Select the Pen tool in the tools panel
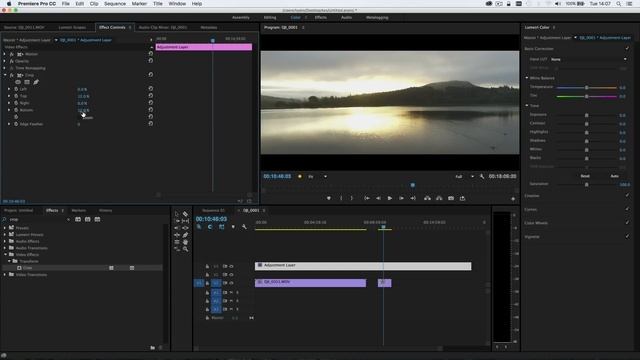 click(x=185, y=235)
